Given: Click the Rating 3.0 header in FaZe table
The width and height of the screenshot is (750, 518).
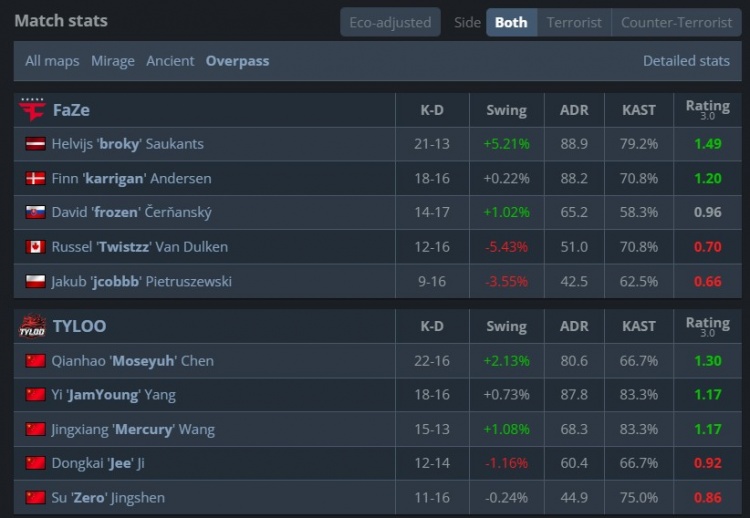Looking at the screenshot, I should (707, 110).
